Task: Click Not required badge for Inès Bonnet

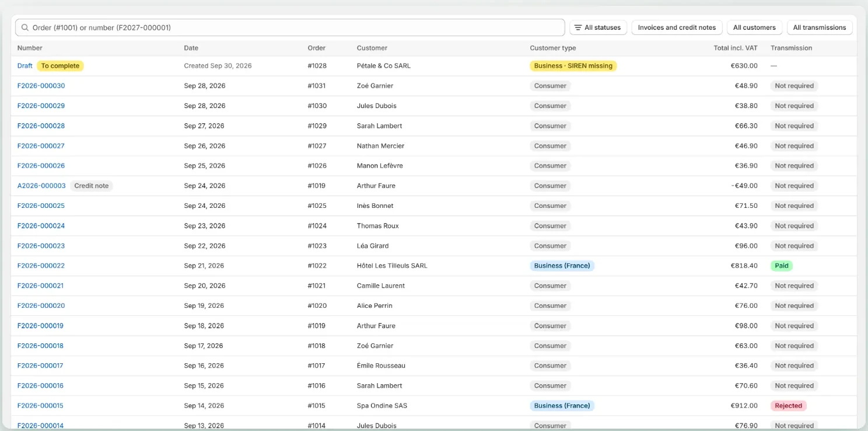Action: pyautogui.click(x=794, y=206)
